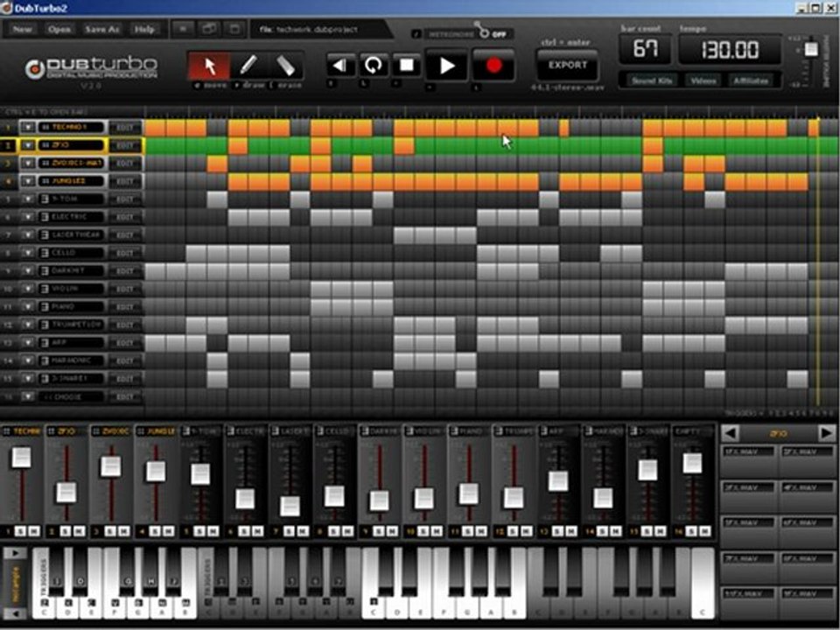The width and height of the screenshot is (840, 630).
Task: Stop playback with square button
Action: tap(407, 66)
